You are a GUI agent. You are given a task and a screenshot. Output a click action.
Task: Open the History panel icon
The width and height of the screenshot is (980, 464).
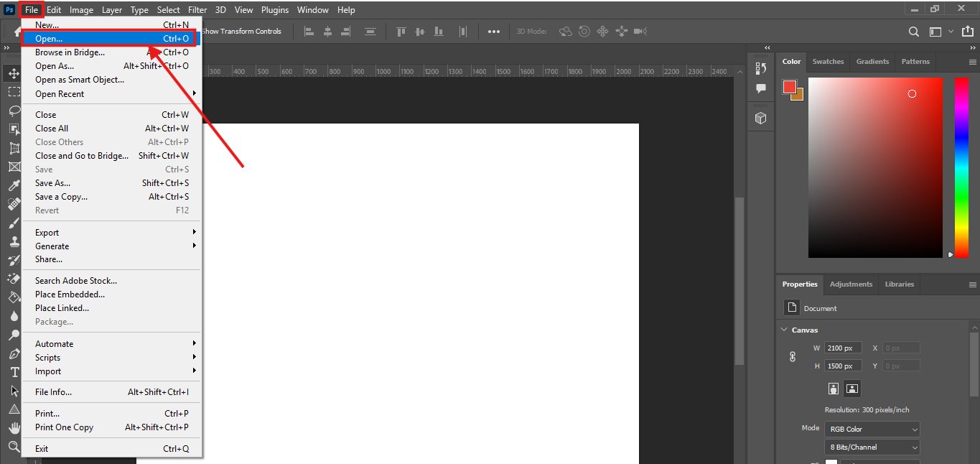click(761, 68)
